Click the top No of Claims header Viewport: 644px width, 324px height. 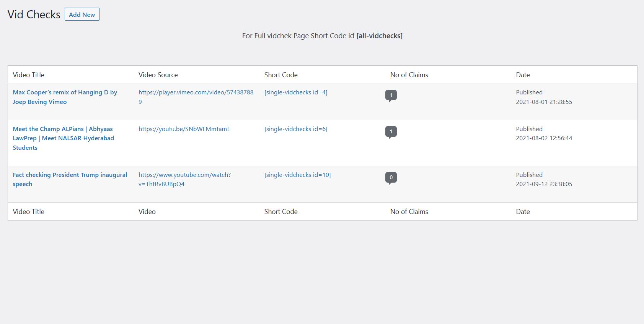pyautogui.click(x=409, y=75)
